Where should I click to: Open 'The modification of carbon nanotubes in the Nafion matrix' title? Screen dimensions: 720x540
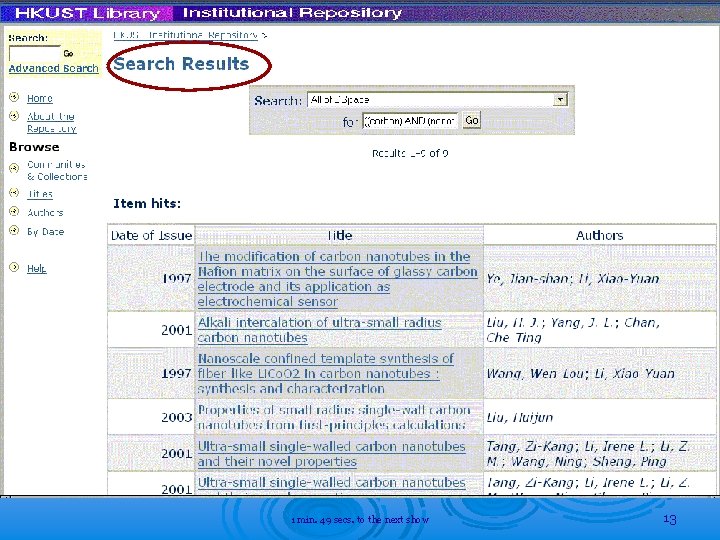[338, 279]
